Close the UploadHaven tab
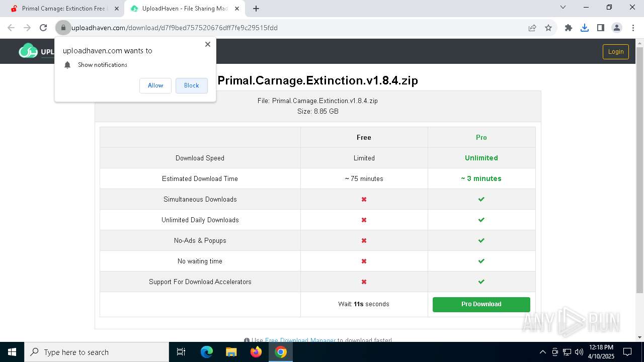The height and width of the screenshot is (362, 644). coord(237,9)
